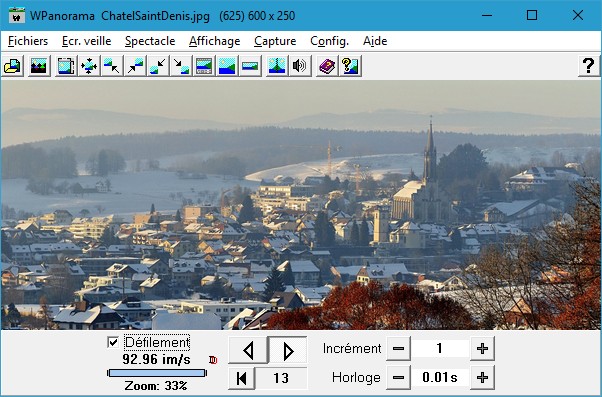Screen dimensions: 602x397
Task: Open the Spectacle menu
Action: [150, 41]
